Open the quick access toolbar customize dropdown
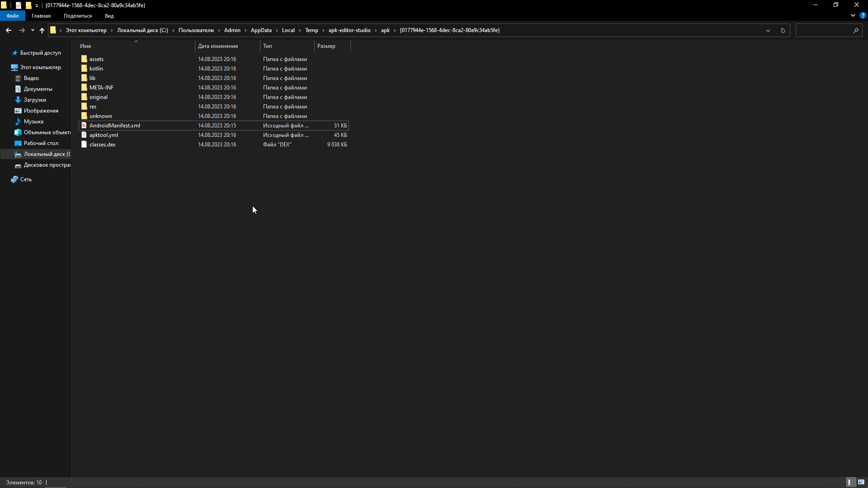The height and width of the screenshot is (488, 868). click(37, 5)
